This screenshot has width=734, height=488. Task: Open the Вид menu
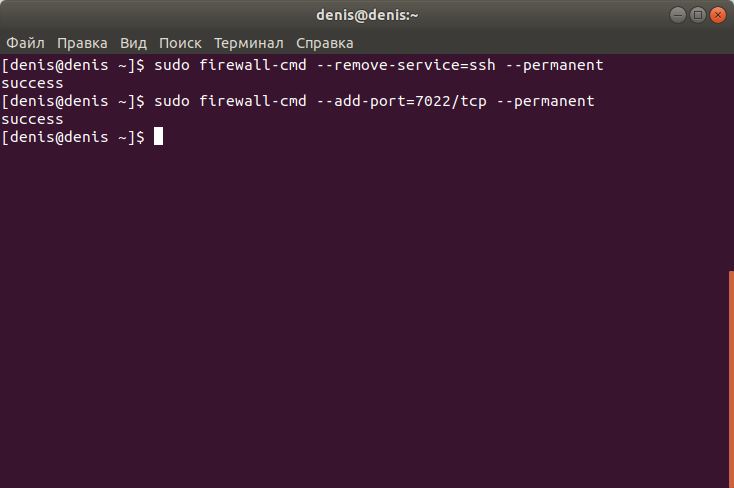click(133, 43)
